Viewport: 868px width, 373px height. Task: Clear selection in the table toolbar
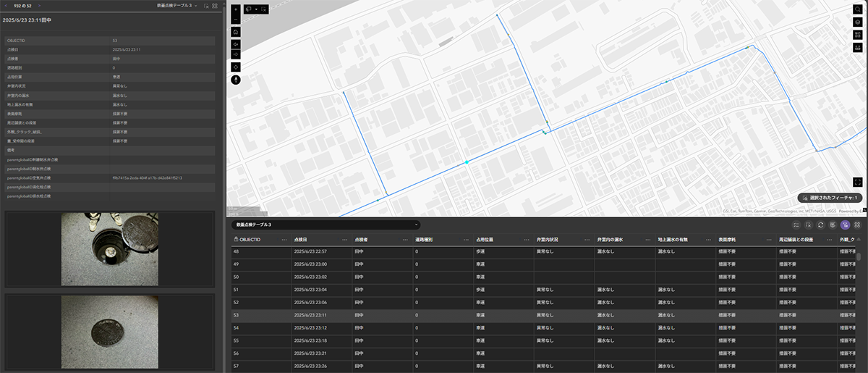click(808, 225)
